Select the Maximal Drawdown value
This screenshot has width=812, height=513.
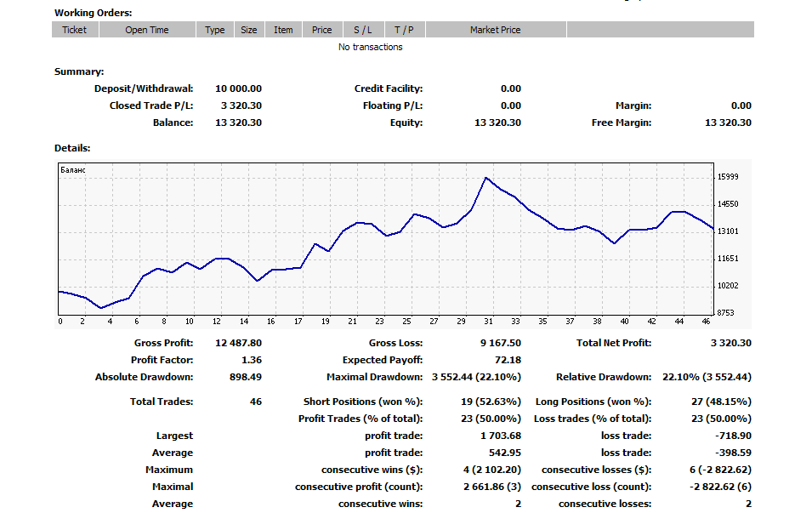click(x=476, y=377)
